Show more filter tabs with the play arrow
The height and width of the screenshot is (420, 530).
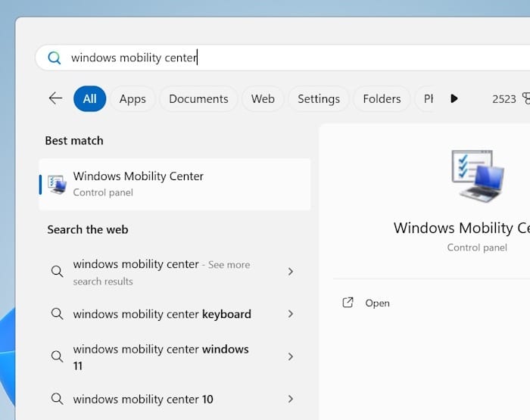click(x=454, y=98)
